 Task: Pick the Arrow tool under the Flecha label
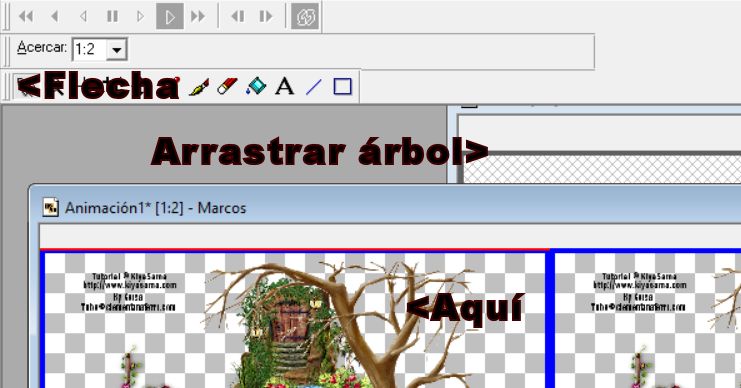[26, 87]
